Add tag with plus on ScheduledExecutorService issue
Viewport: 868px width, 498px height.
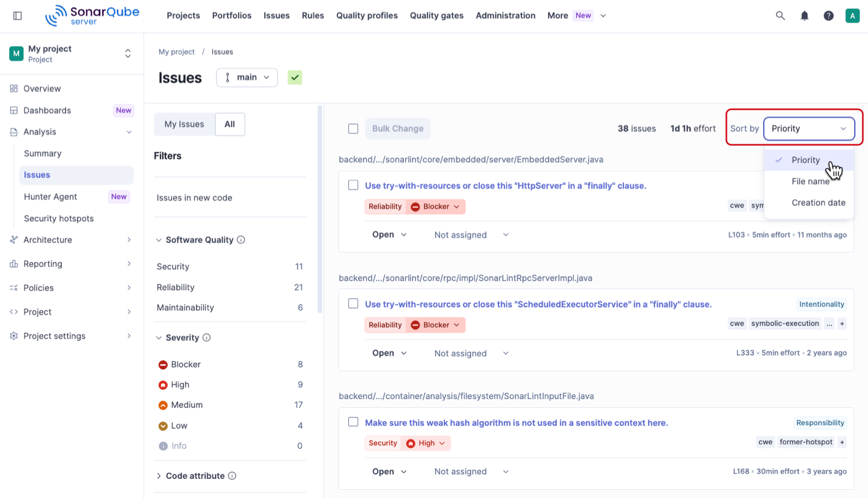point(842,324)
